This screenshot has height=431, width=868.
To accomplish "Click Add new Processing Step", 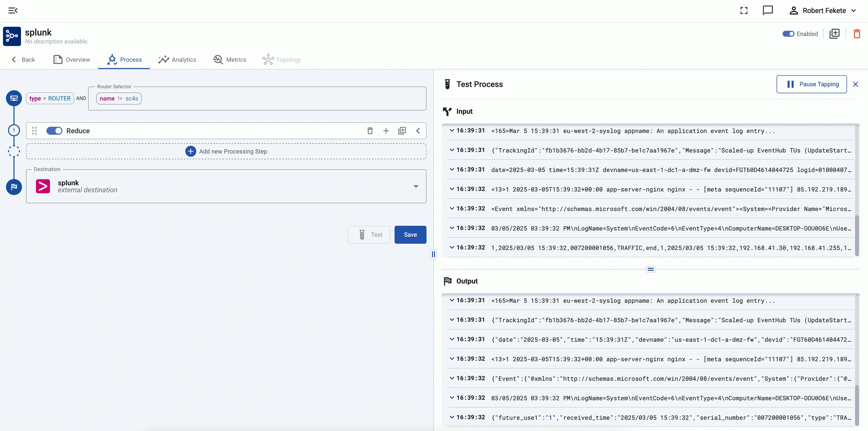I will tap(226, 151).
